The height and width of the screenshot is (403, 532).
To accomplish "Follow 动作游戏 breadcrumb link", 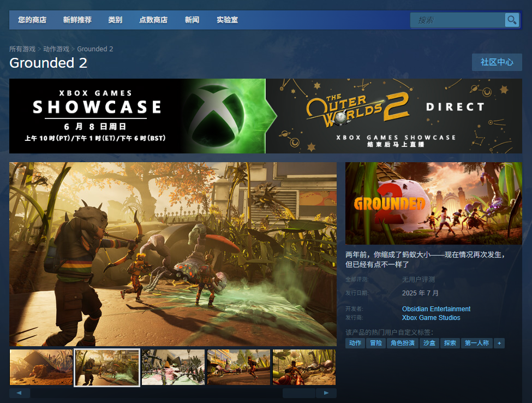I will coord(56,49).
